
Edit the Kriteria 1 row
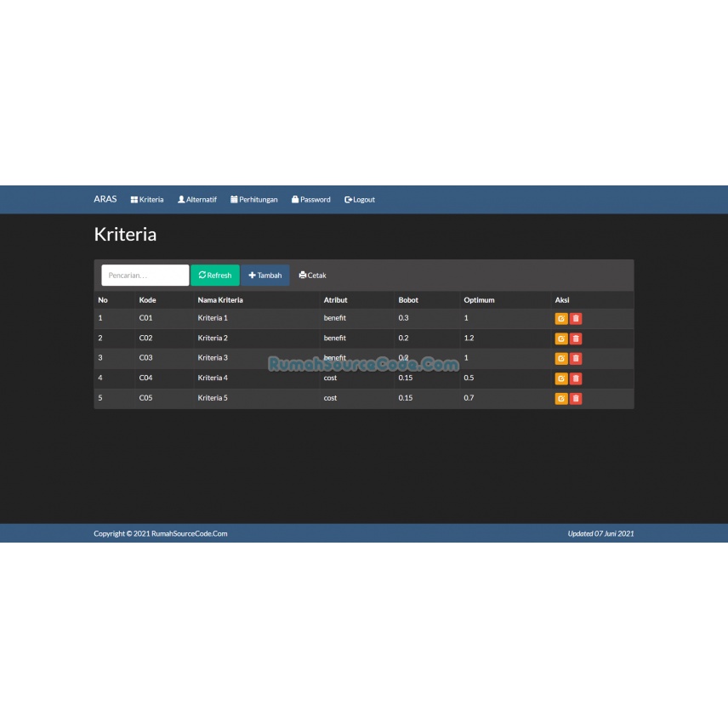click(560, 318)
